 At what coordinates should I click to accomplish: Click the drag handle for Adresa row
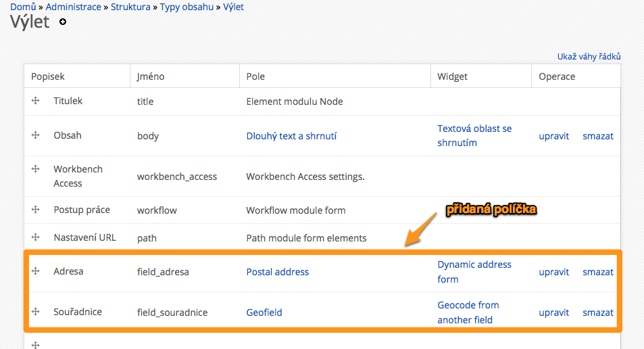click(36, 271)
